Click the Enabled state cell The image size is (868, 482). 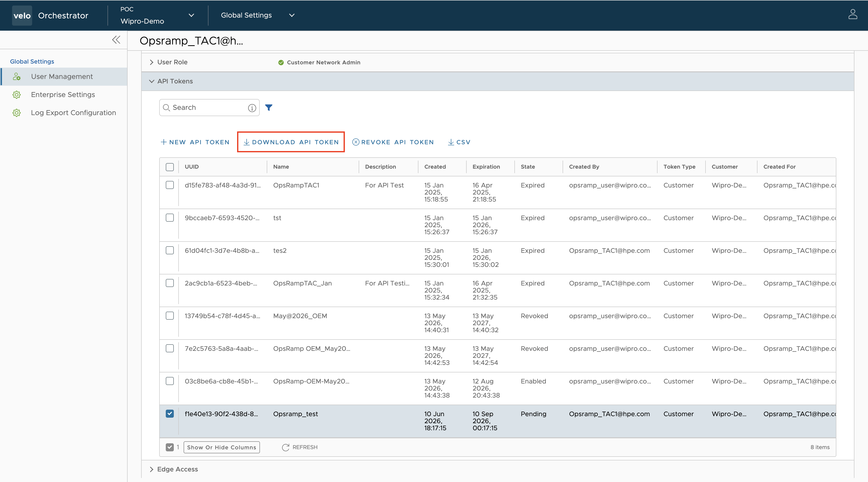coord(533,381)
